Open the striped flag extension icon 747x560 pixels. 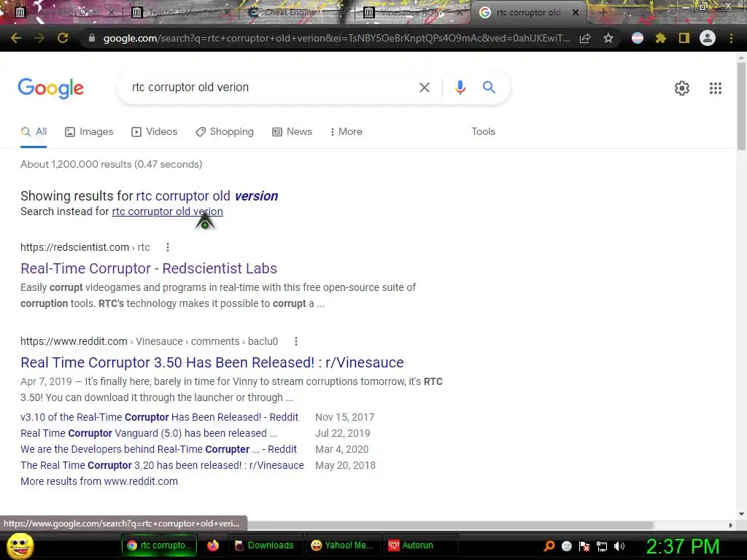(638, 38)
